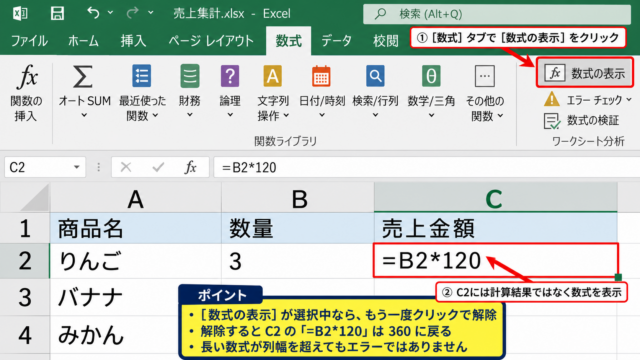Click into the 検索 (Alt+Q) search box
This screenshot has width=640, height=360.
(x=497, y=14)
